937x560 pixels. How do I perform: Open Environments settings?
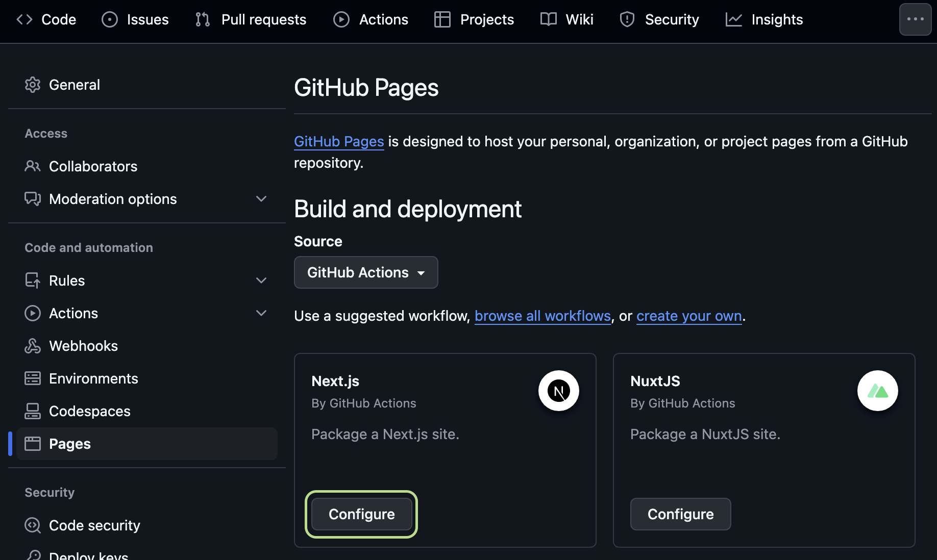[147, 378]
